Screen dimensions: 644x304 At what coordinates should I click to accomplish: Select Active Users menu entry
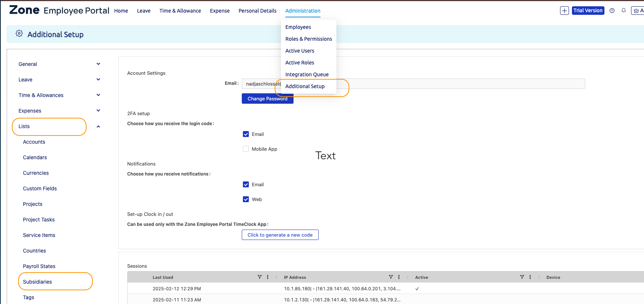point(300,51)
